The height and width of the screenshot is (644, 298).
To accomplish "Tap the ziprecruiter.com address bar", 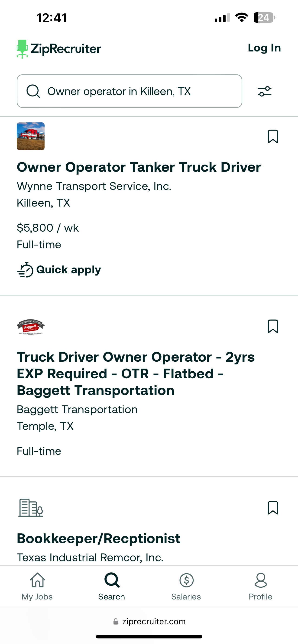I will [149, 622].
